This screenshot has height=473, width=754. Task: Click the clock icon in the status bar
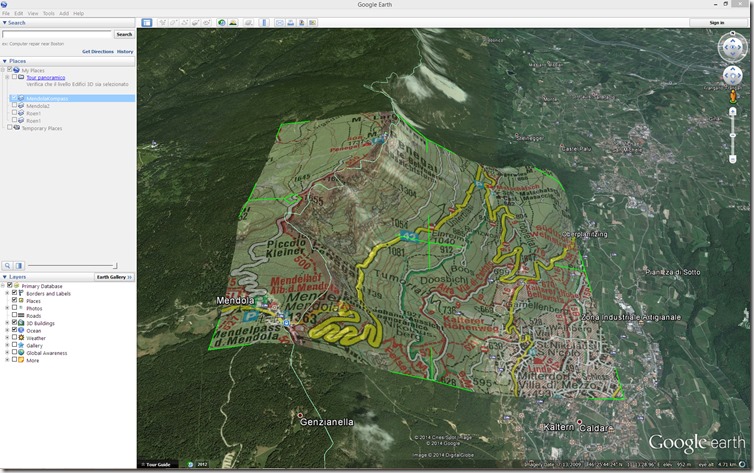coord(190,464)
